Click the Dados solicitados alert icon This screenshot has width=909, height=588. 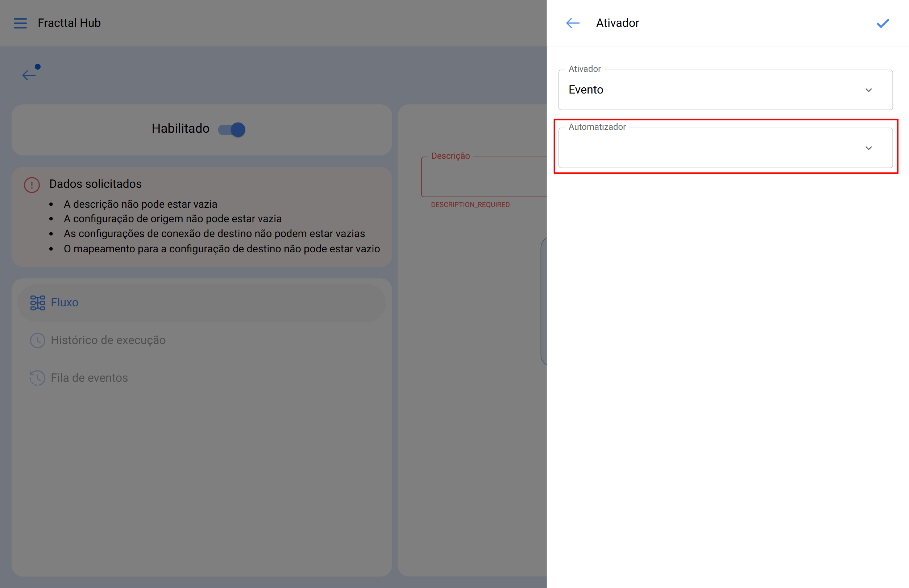(x=32, y=185)
